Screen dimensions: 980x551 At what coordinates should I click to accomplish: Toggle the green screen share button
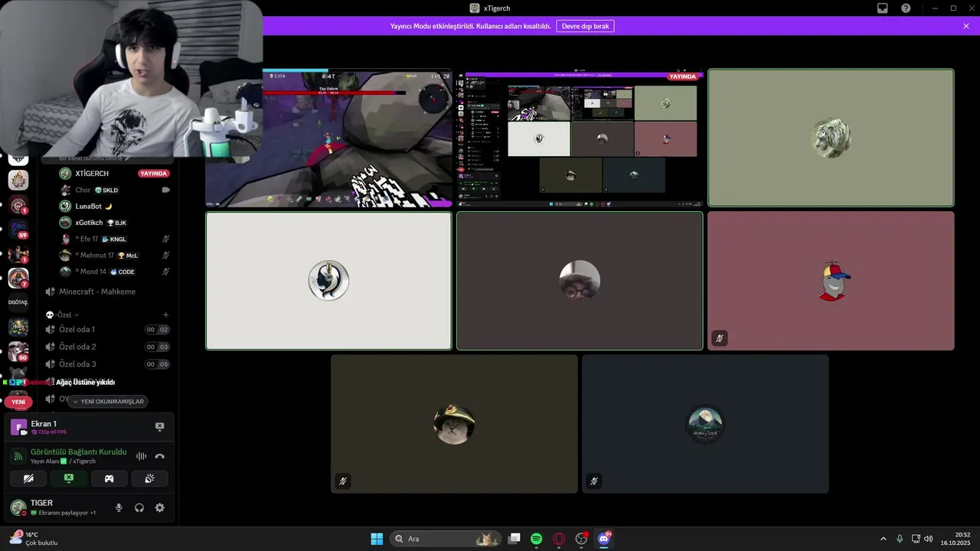click(x=69, y=478)
